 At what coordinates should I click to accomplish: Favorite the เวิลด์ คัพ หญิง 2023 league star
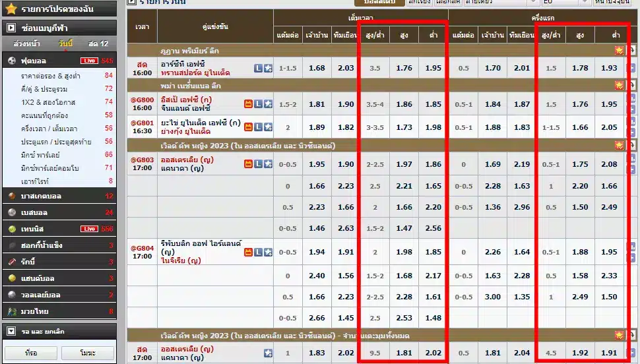point(619,145)
